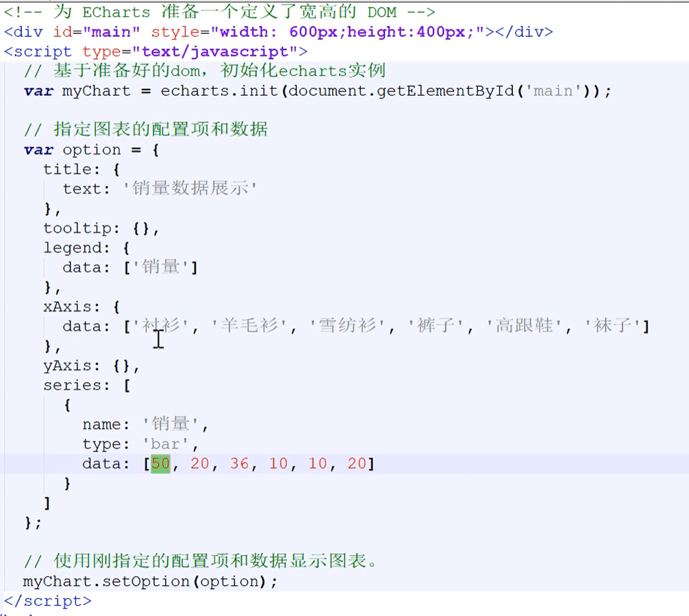Click echarts.init in the init line

(x=219, y=91)
